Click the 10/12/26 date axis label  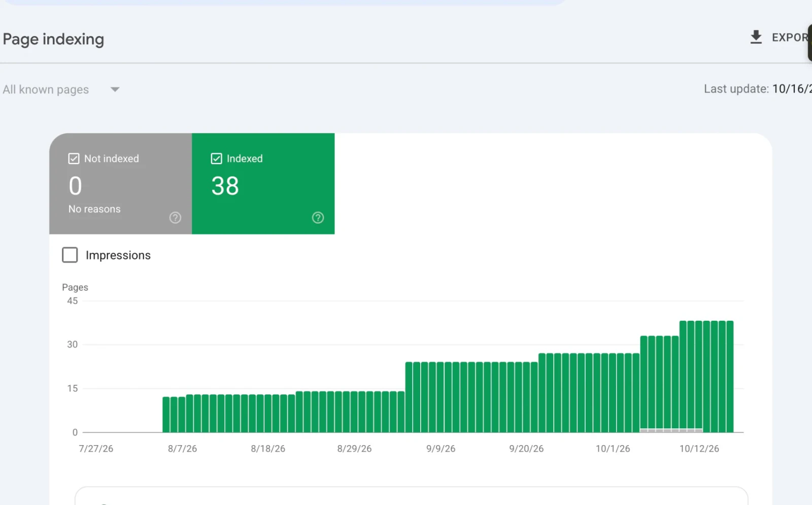click(x=699, y=449)
